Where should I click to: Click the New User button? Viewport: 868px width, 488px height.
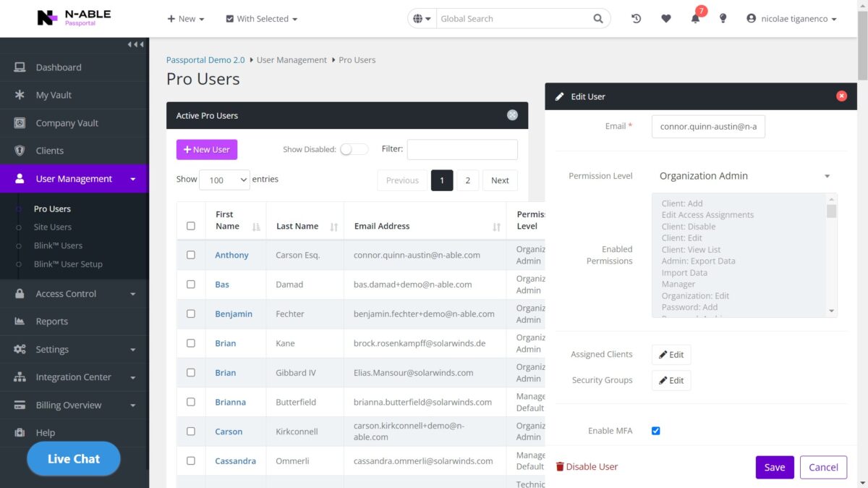click(x=207, y=149)
